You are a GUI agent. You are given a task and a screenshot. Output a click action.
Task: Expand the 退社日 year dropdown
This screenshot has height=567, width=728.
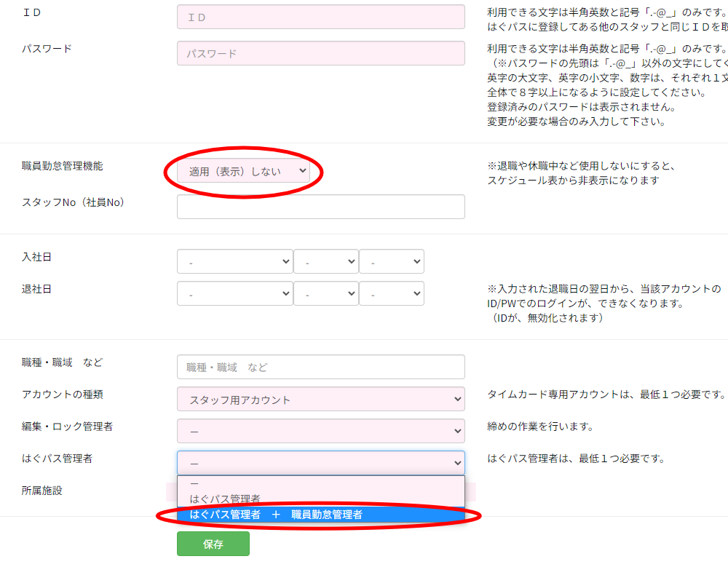(234, 294)
